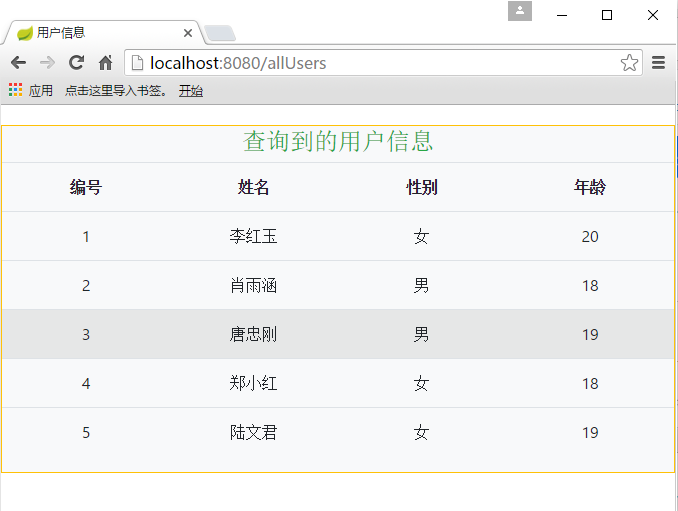Open the 开始 bookmark link
The image size is (678, 511).
point(191,90)
